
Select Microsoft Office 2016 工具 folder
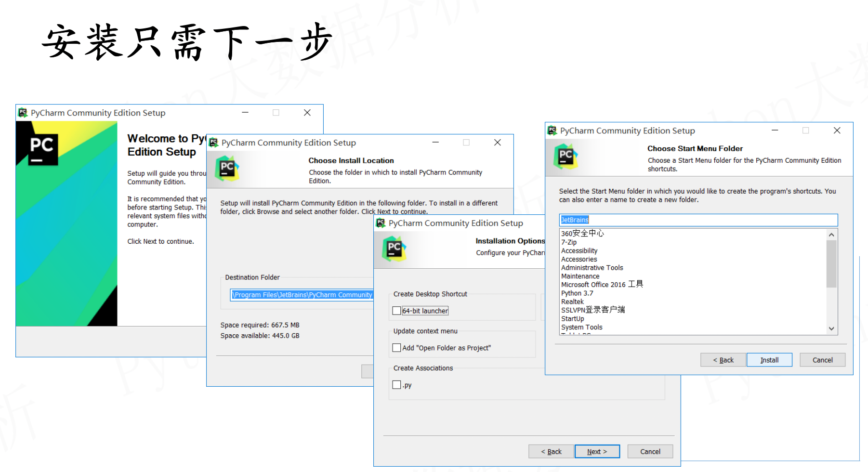602,285
